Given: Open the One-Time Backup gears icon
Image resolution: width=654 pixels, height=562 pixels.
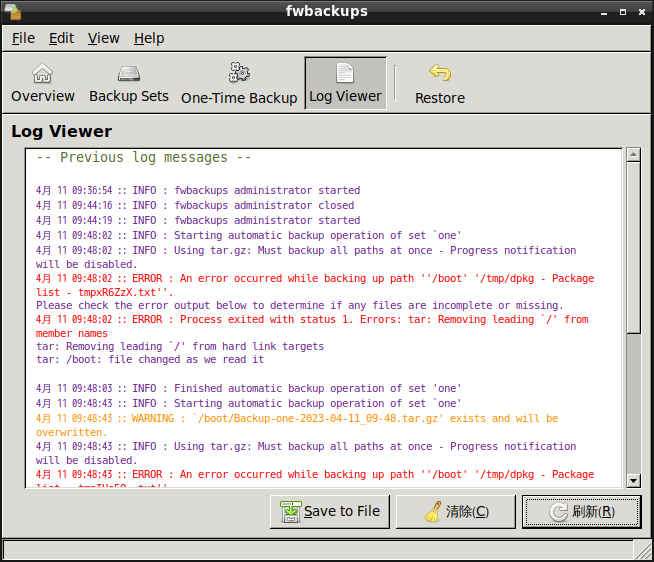Looking at the screenshot, I should pos(239,73).
